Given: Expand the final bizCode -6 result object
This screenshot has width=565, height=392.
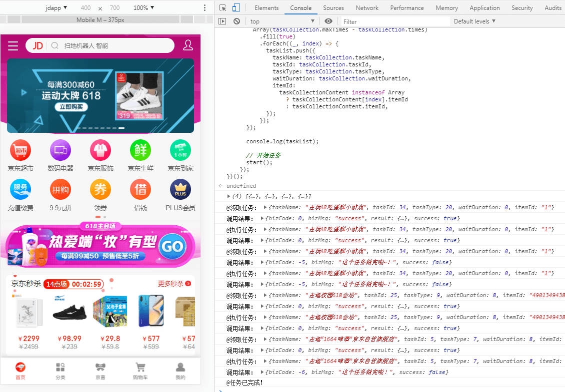Looking at the screenshot, I should tap(262, 372).
